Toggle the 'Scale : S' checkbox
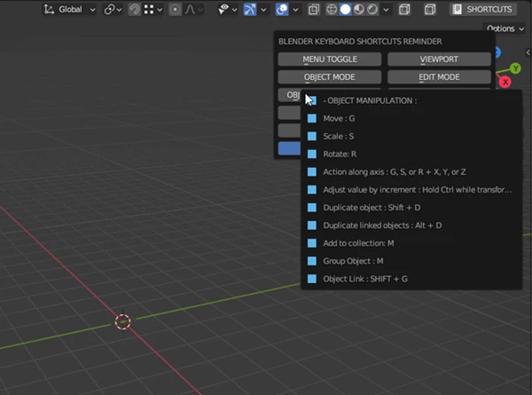This screenshot has width=532, height=395. [312, 136]
